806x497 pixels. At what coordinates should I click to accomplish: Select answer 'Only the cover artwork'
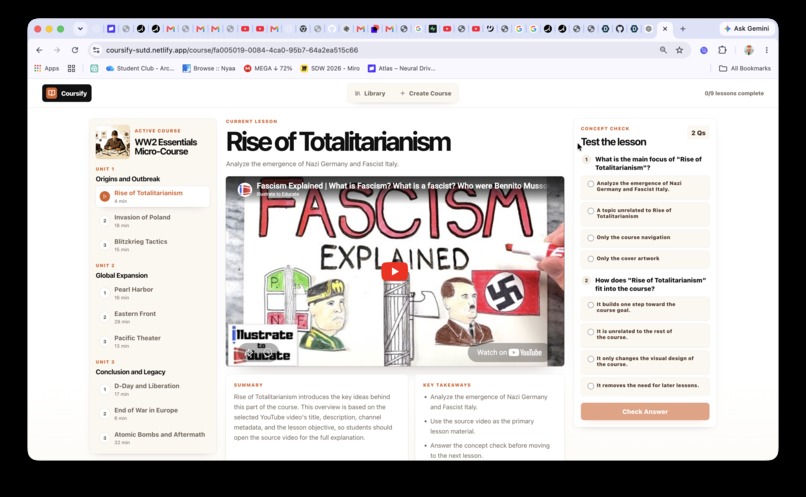[x=645, y=259]
